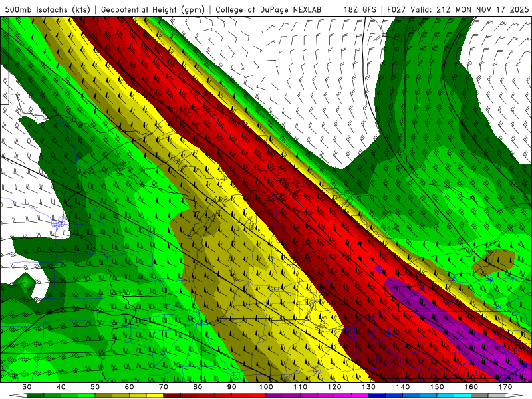Click the 'F027' forecast hour label
Screen dimensions: 532x399
coord(396,9)
